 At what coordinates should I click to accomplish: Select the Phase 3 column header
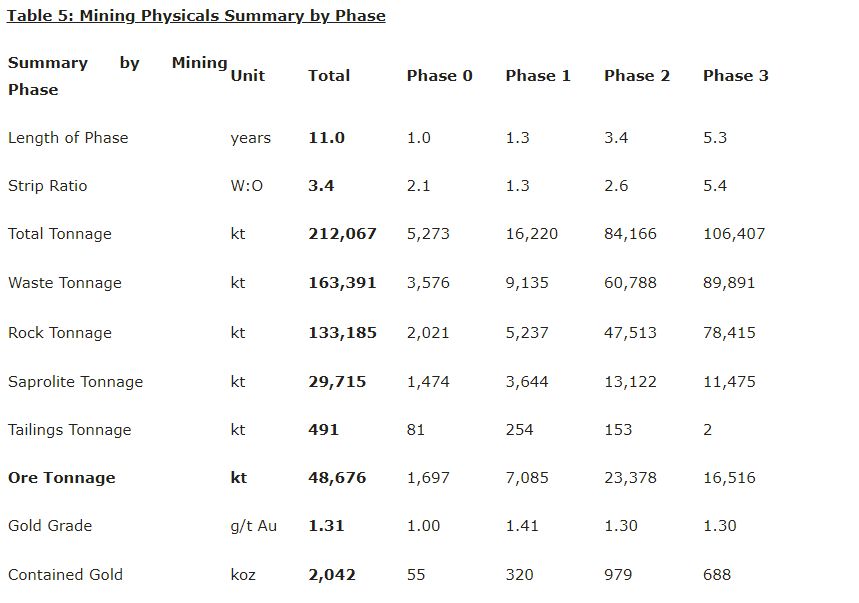735,75
